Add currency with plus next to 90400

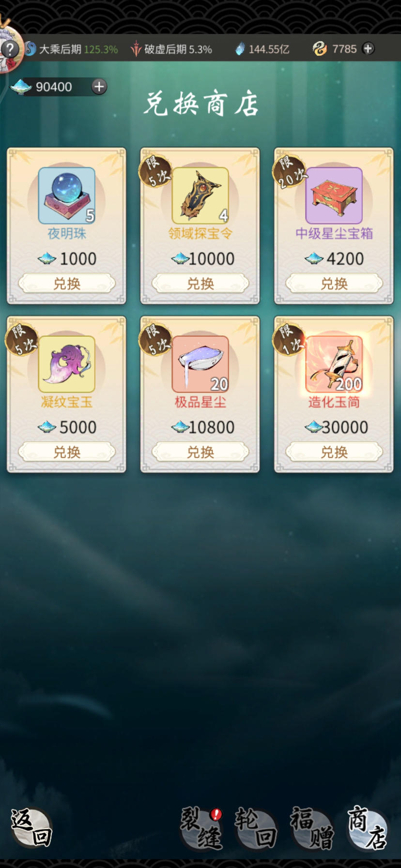click(99, 87)
